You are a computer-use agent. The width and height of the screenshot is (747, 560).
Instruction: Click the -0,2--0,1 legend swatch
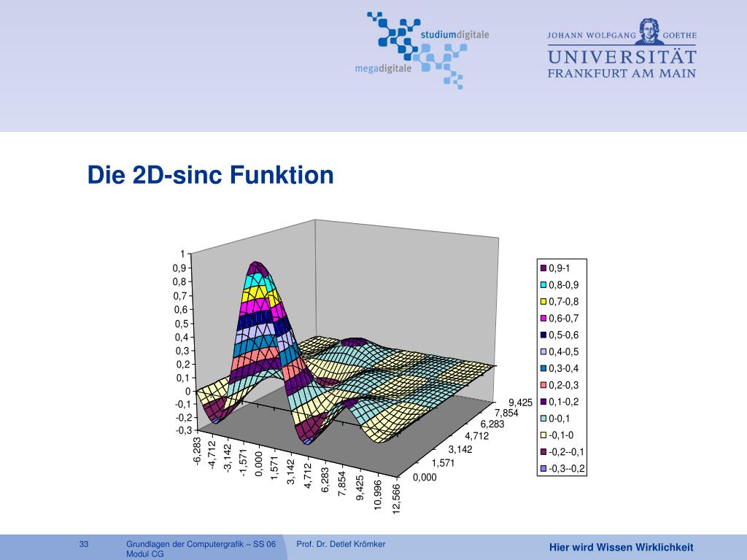point(543,452)
